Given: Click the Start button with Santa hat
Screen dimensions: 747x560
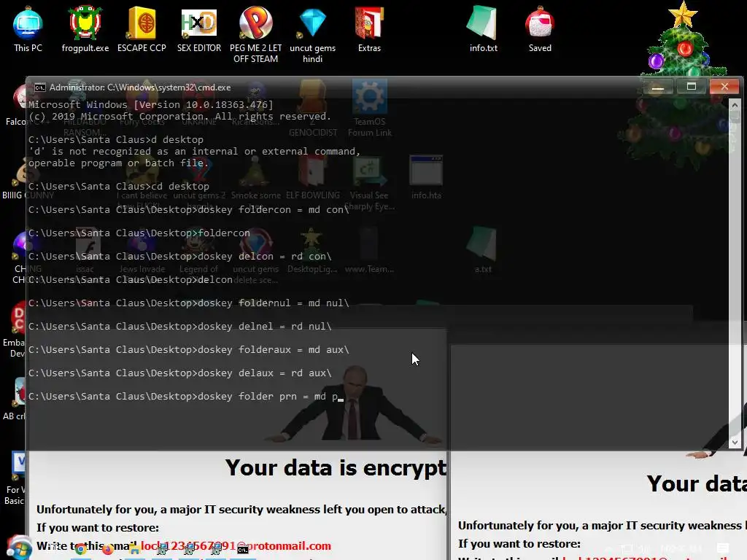Looking at the screenshot, I should click(x=18, y=548).
